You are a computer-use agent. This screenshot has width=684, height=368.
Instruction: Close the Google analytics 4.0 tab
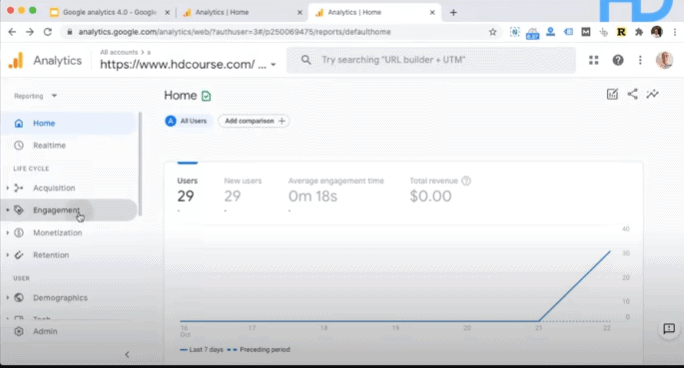coord(167,13)
